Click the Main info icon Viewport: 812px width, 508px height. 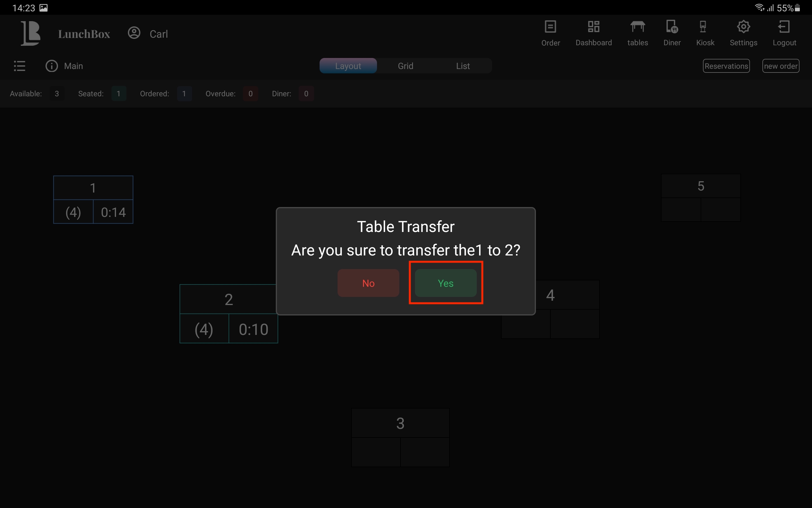click(52, 66)
